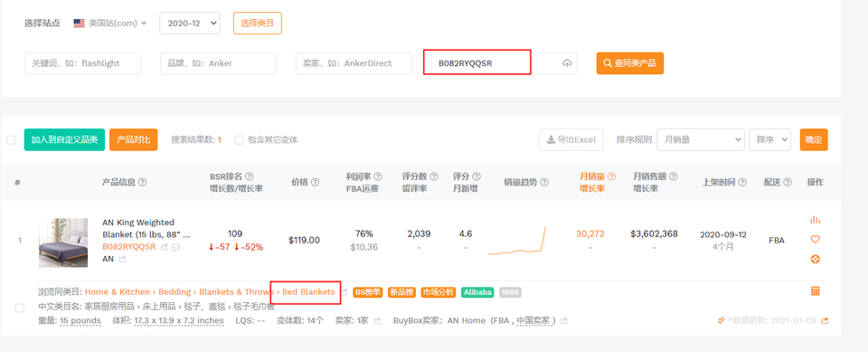Check the product row checkbox
This screenshot has width=868, height=352.
[20, 308]
